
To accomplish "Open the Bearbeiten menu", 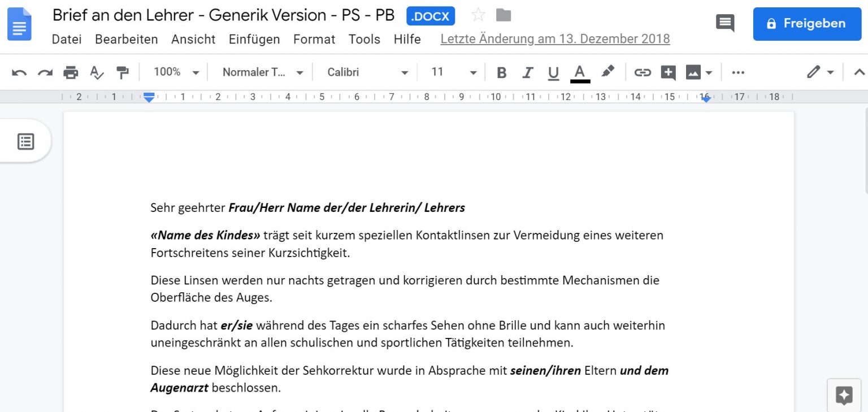I will (127, 39).
